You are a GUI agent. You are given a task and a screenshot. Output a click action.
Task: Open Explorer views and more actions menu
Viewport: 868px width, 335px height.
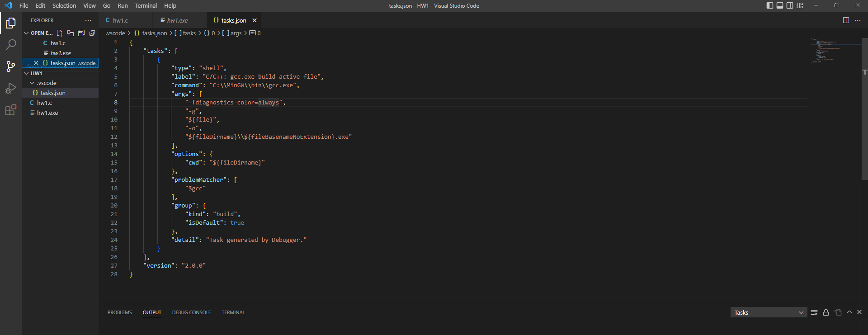tap(88, 20)
